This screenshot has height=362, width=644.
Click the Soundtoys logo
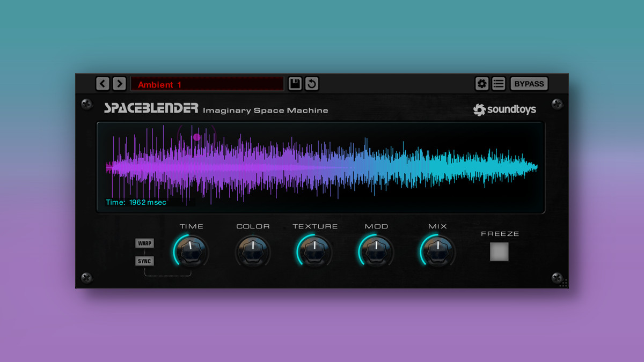coord(504,110)
